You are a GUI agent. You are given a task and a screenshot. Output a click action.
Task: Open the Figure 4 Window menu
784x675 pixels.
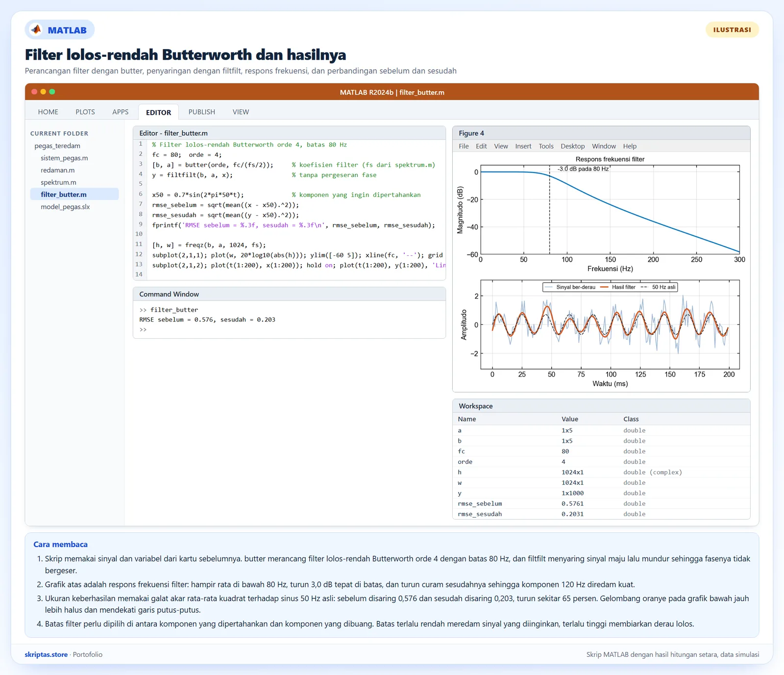pyautogui.click(x=604, y=146)
